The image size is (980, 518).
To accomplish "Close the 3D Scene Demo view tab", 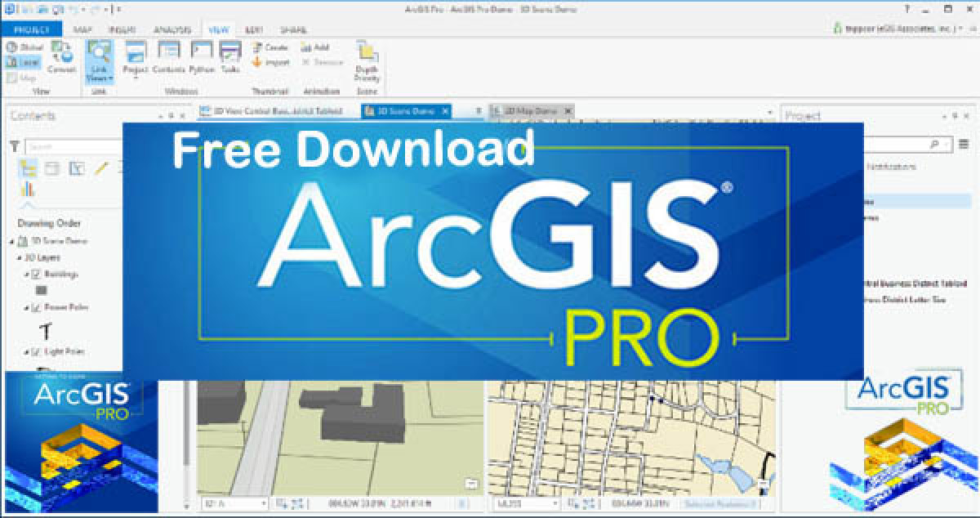I will pos(445,110).
